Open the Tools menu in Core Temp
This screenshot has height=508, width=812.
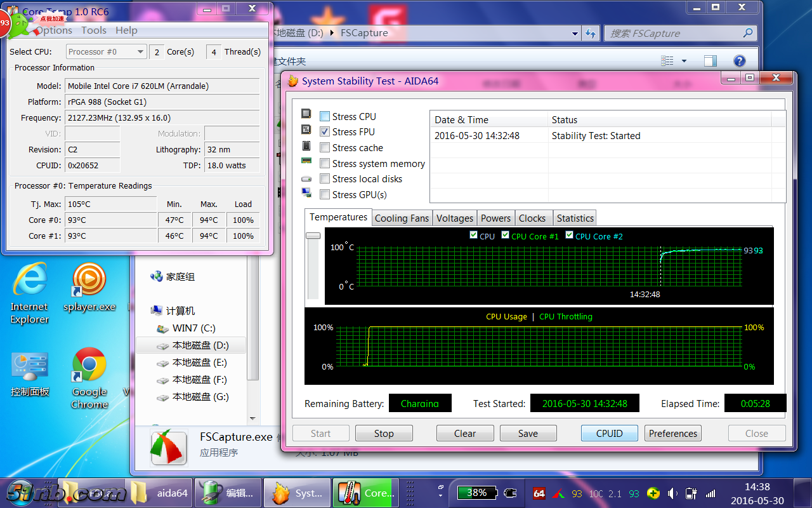(93, 30)
